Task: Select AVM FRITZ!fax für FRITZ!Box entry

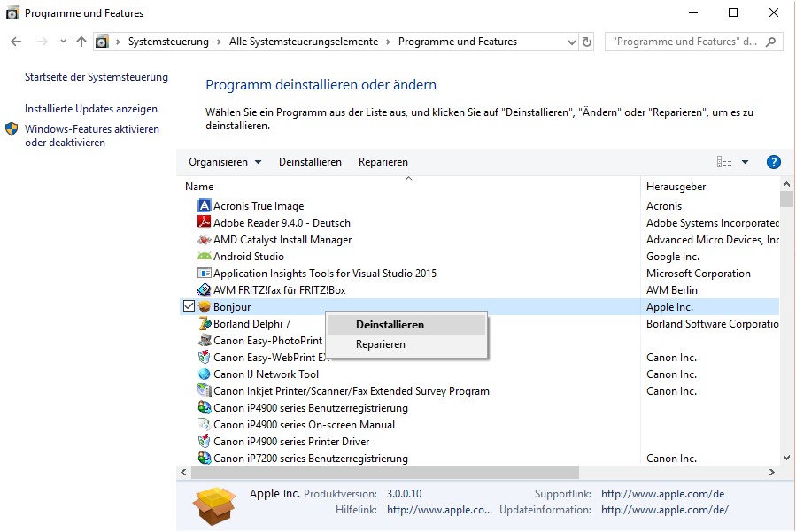Action: tap(279, 290)
